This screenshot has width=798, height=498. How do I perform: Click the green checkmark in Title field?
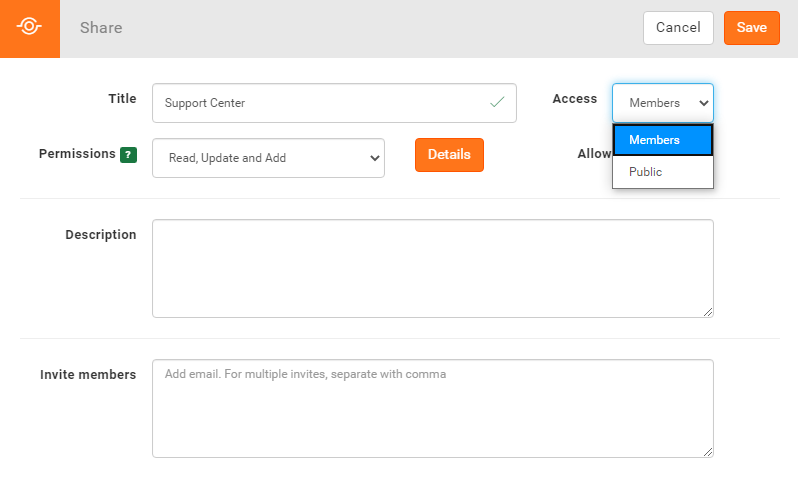pos(497,102)
